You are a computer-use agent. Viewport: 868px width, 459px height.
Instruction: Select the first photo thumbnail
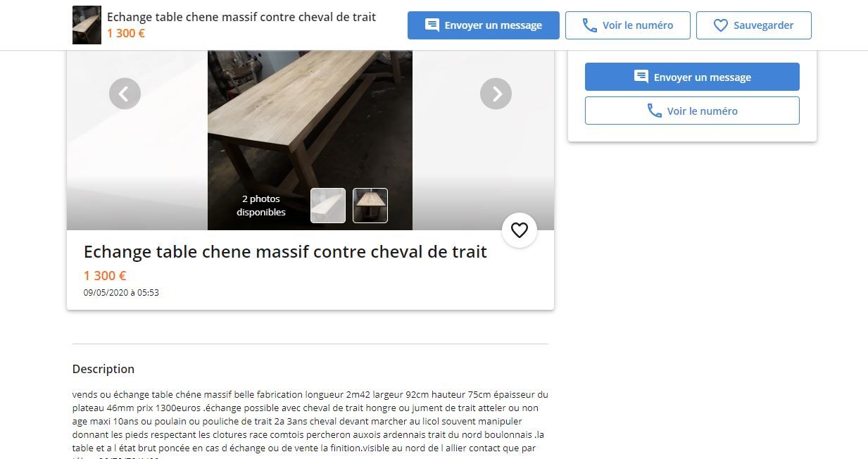[x=328, y=206]
